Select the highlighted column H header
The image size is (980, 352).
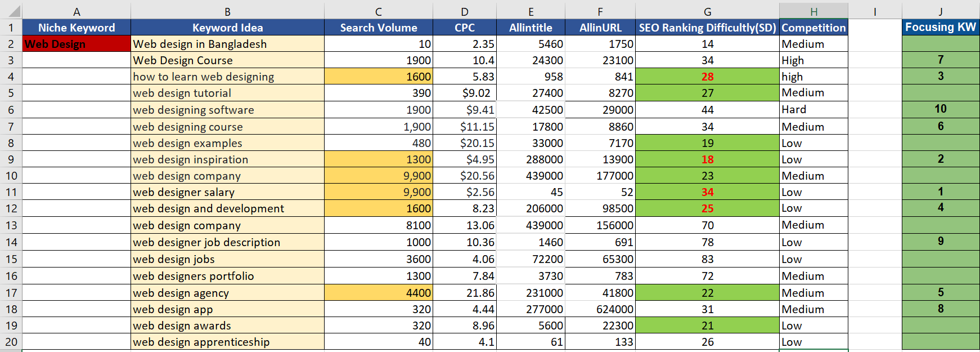tap(813, 11)
